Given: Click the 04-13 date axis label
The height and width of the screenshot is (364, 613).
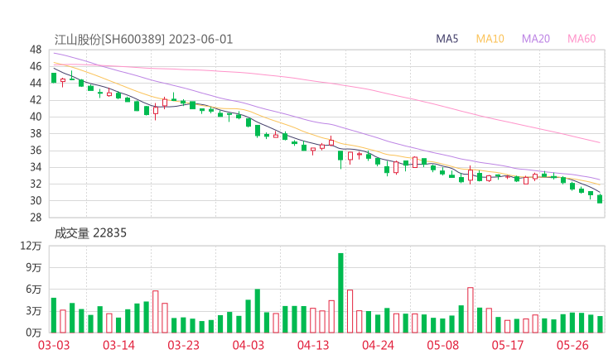Looking at the screenshot, I should 313,345.
